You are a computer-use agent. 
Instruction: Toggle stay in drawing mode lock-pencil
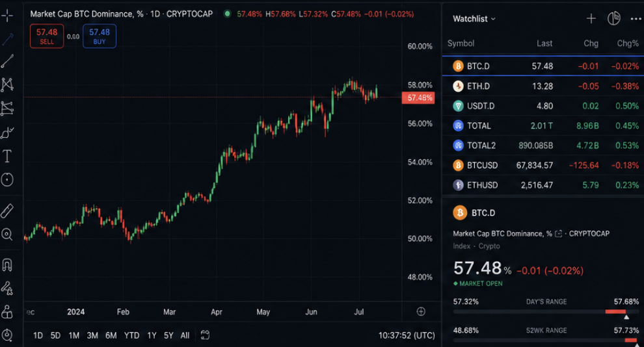pyautogui.click(x=7, y=289)
